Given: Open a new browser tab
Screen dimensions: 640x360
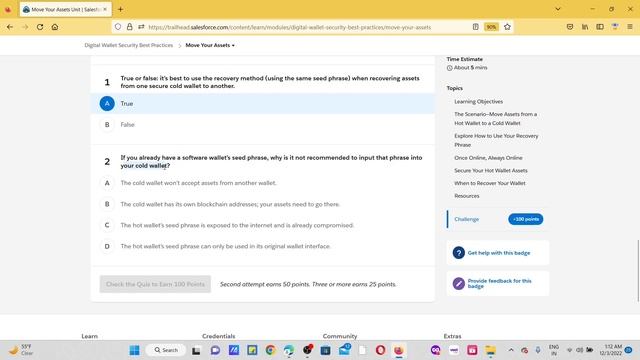Looking at the screenshot, I should 120,9.
